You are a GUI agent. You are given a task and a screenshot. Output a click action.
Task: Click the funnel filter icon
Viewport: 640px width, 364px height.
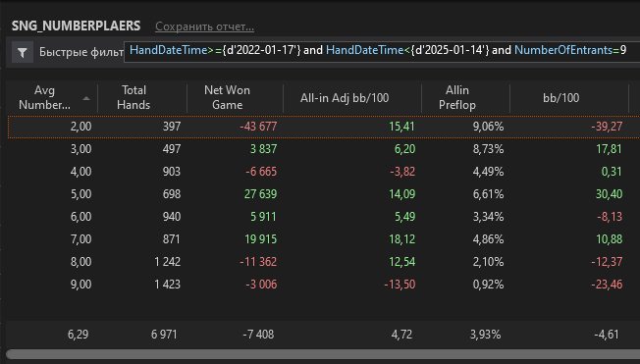point(23,52)
